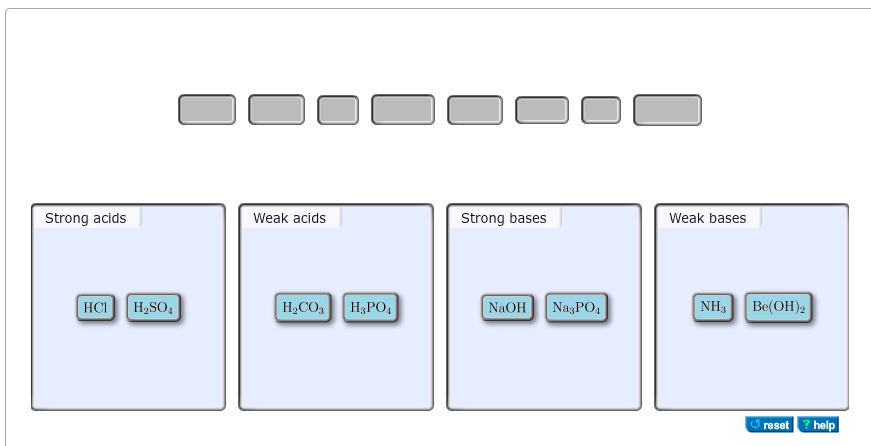Image resolution: width=871 pixels, height=446 pixels.
Task: Select the H3PO4 tile
Action: point(370,308)
